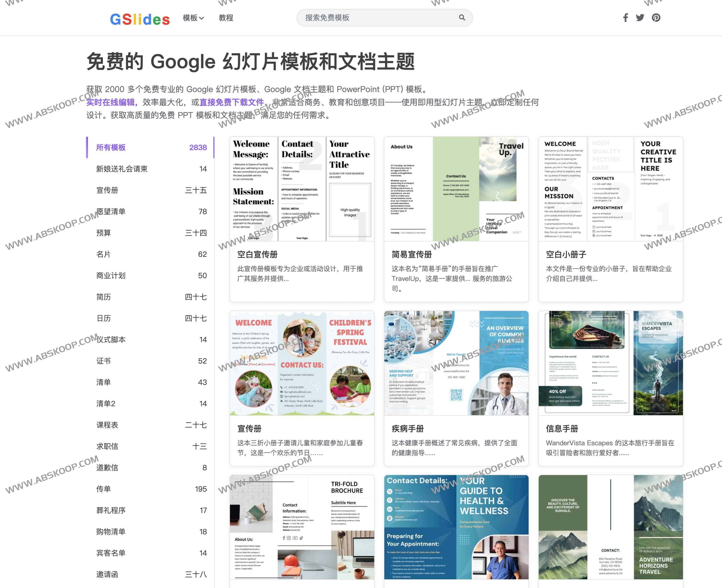Image resolution: width=722 pixels, height=588 pixels.
Task: Open the 空白宣传册 template thumbnail
Action: coord(302,189)
